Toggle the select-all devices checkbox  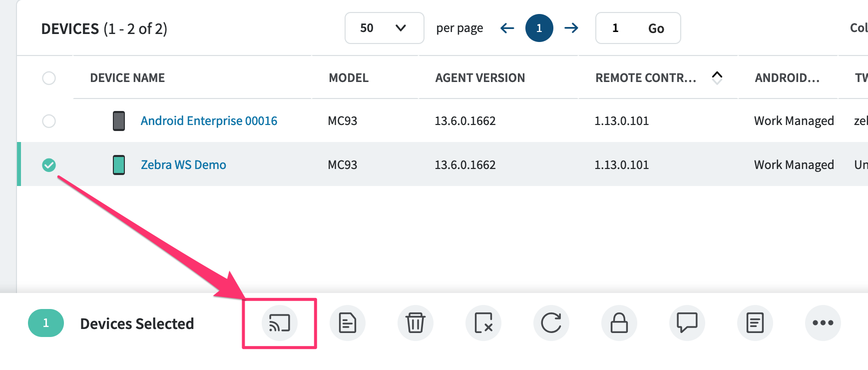[x=49, y=78]
